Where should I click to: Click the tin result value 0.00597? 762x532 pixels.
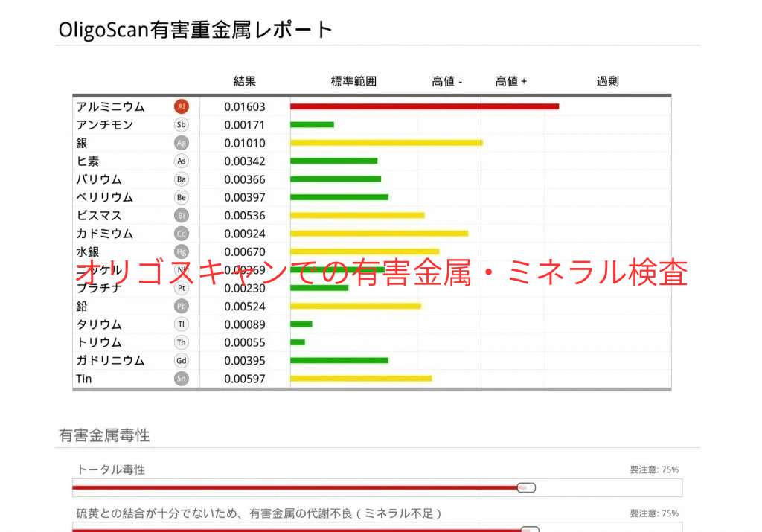click(244, 379)
